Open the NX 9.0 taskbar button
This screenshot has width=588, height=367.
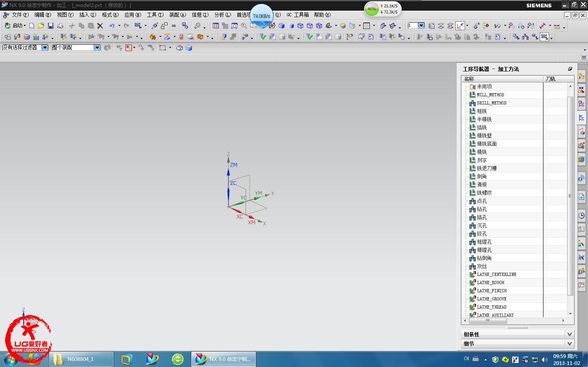click(x=224, y=359)
